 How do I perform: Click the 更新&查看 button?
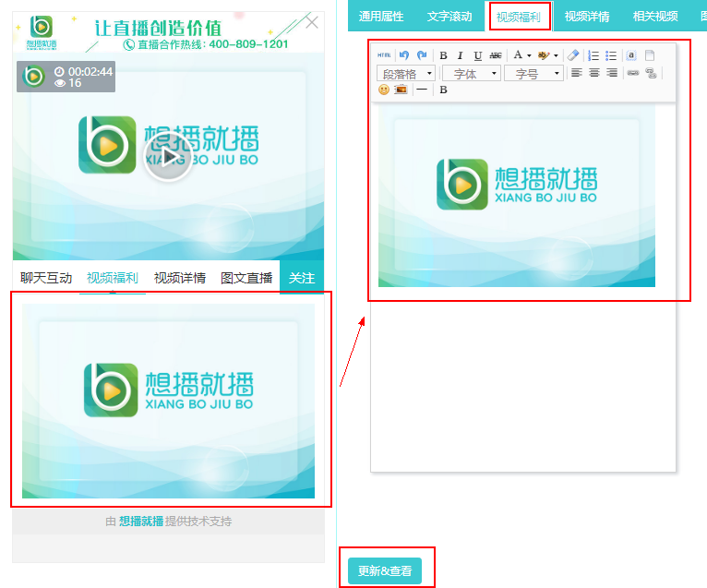[x=385, y=570]
